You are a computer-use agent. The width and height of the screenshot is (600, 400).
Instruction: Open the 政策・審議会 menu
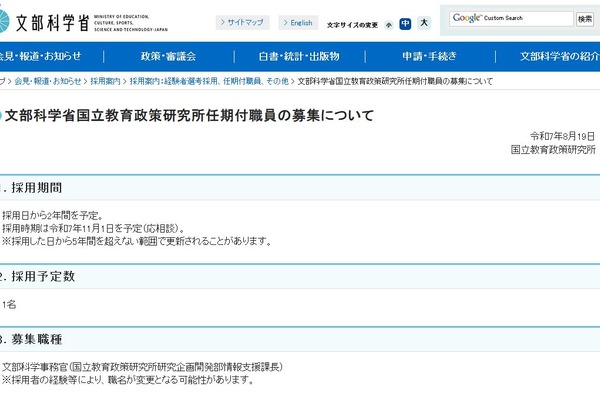tap(168, 57)
